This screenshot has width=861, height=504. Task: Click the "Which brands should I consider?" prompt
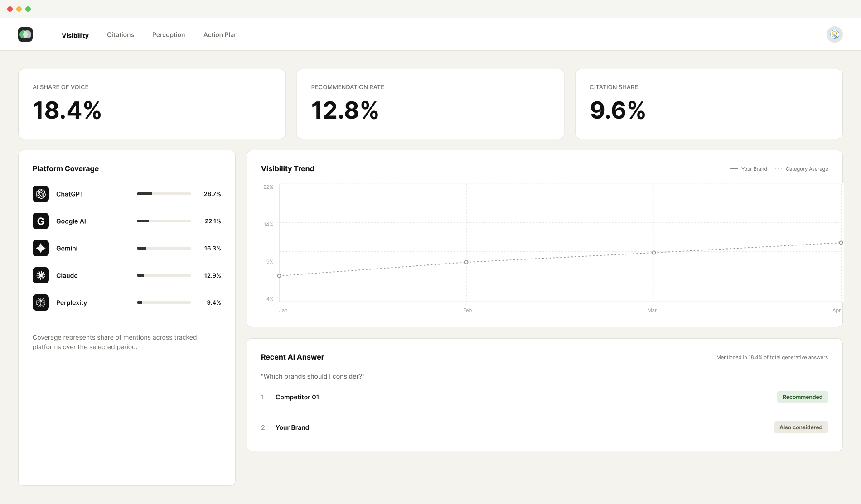tap(313, 376)
